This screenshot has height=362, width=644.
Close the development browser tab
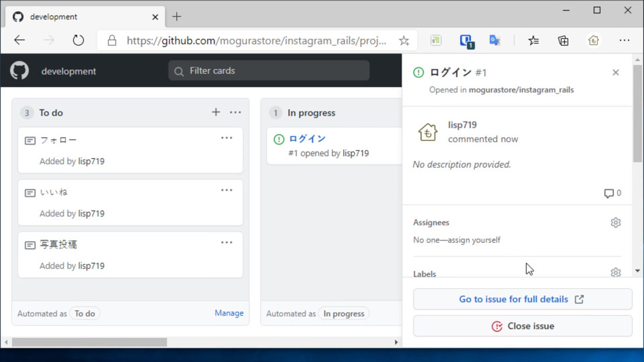tap(155, 17)
